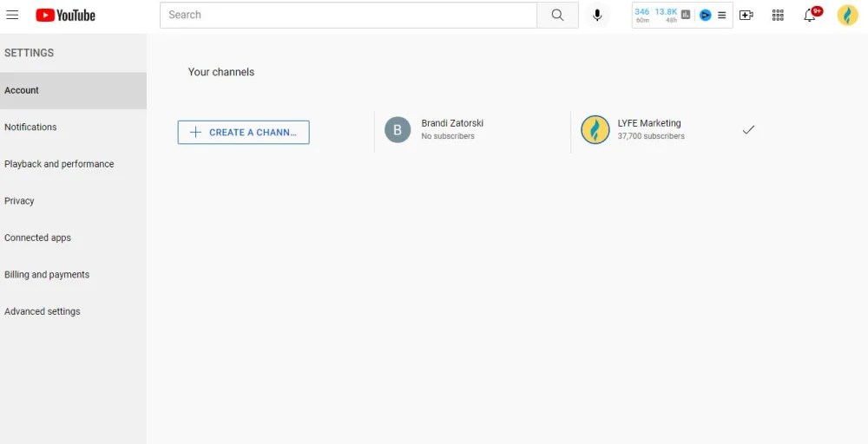Viewport: 868px width, 444px height.
Task: Go to Privacy settings
Action: [x=73, y=200]
